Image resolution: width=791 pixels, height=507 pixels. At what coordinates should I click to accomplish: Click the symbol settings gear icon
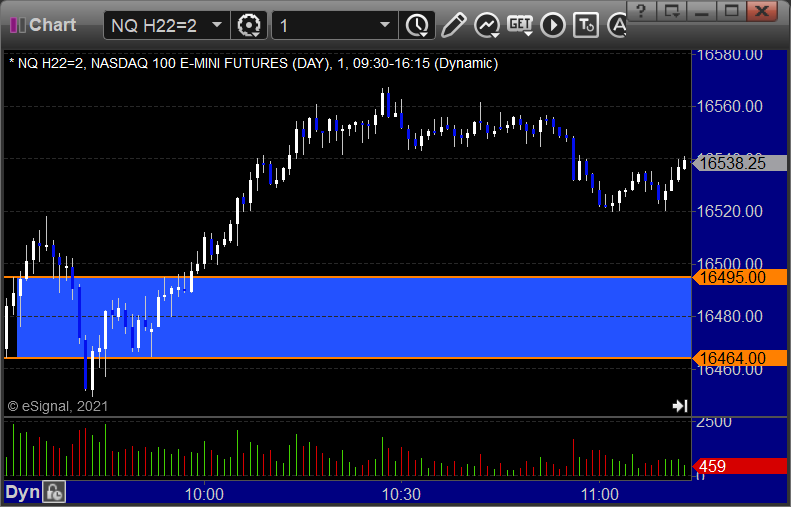point(249,25)
